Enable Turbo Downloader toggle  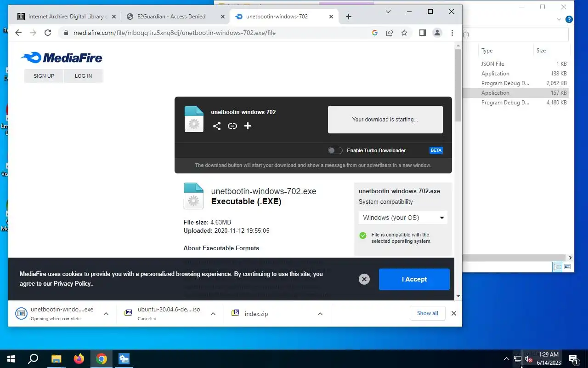pyautogui.click(x=335, y=150)
